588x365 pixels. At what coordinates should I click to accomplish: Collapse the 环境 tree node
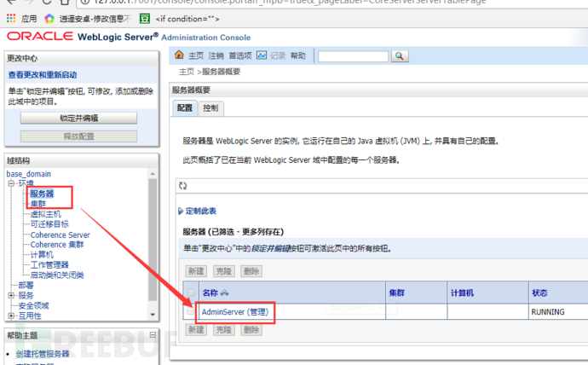[x=11, y=183]
